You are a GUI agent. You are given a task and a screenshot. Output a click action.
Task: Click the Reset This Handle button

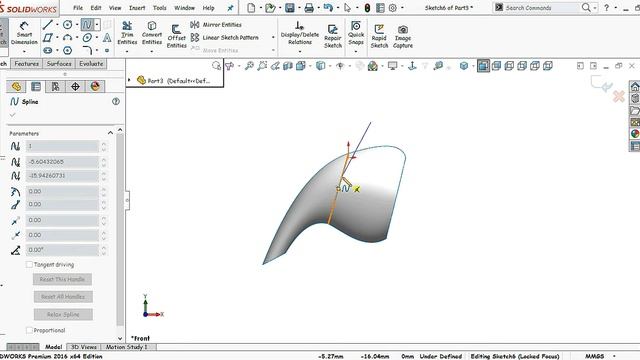(62, 279)
